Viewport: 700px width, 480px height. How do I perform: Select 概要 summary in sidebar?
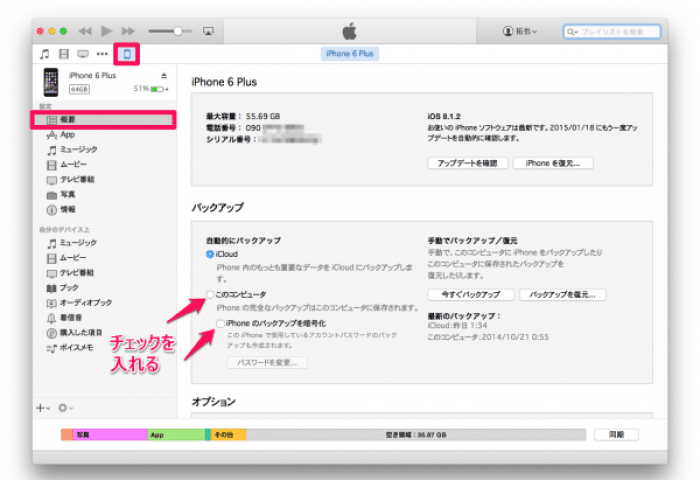point(103,120)
